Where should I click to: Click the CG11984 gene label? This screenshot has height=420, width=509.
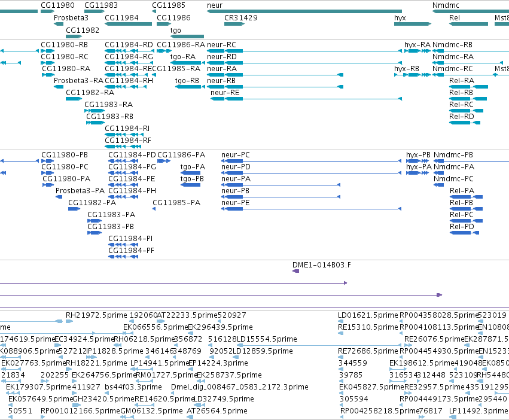(121, 17)
